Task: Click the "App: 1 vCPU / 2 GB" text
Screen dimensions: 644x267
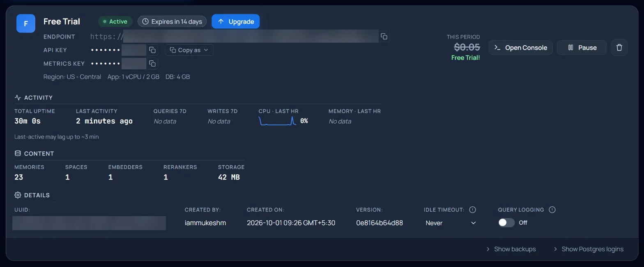Action: [x=133, y=77]
